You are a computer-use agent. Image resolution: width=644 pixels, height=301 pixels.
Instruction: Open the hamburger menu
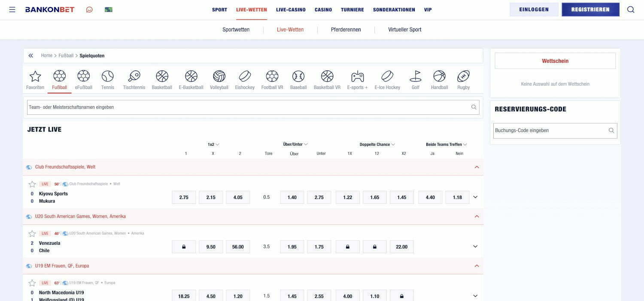coord(12,9)
